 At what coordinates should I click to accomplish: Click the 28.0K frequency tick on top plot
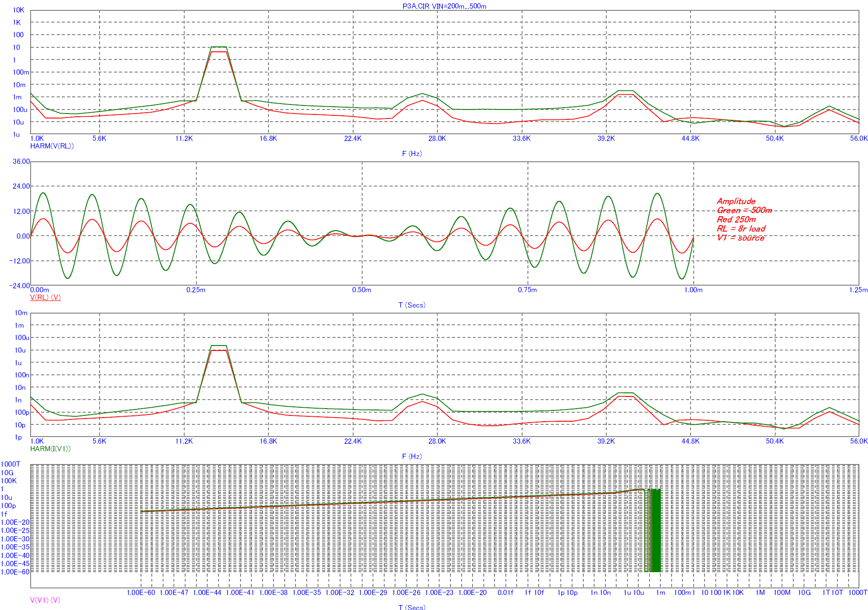[x=437, y=139]
